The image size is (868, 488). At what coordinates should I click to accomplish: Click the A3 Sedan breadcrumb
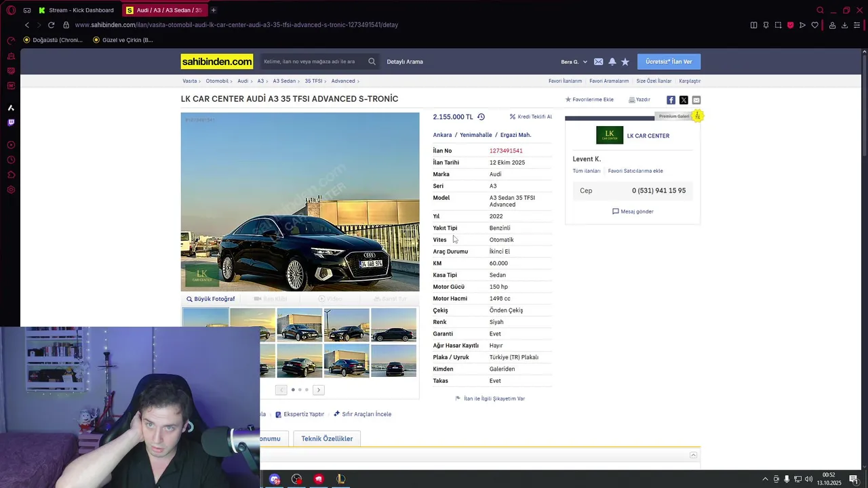284,81
